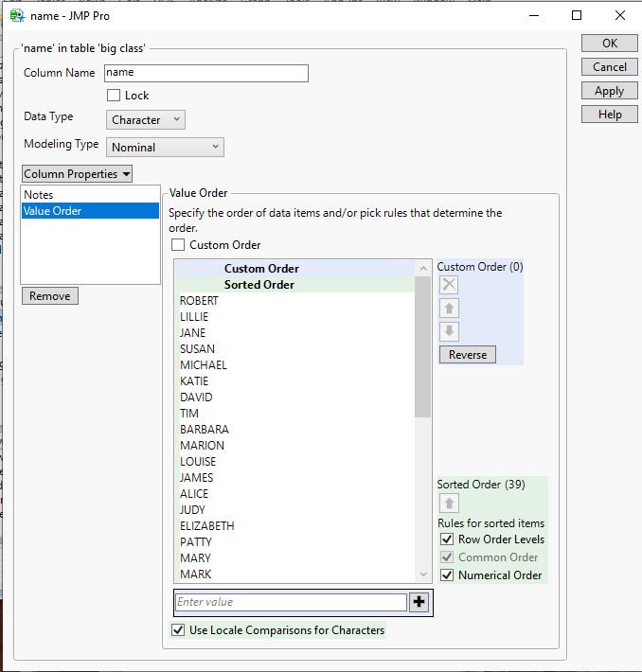Select TIM in the value list
The height and width of the screenshot is (672, 642).
click(295, 414)
